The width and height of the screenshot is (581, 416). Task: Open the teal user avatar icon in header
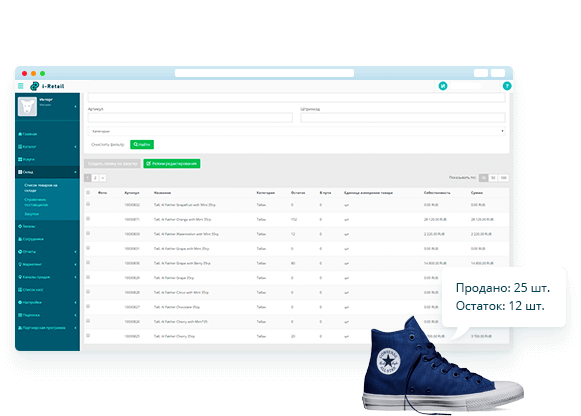[443, 86]
